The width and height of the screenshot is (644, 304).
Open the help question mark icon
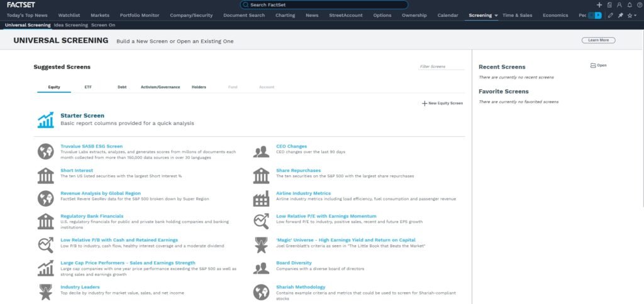[x=638, y=4]
